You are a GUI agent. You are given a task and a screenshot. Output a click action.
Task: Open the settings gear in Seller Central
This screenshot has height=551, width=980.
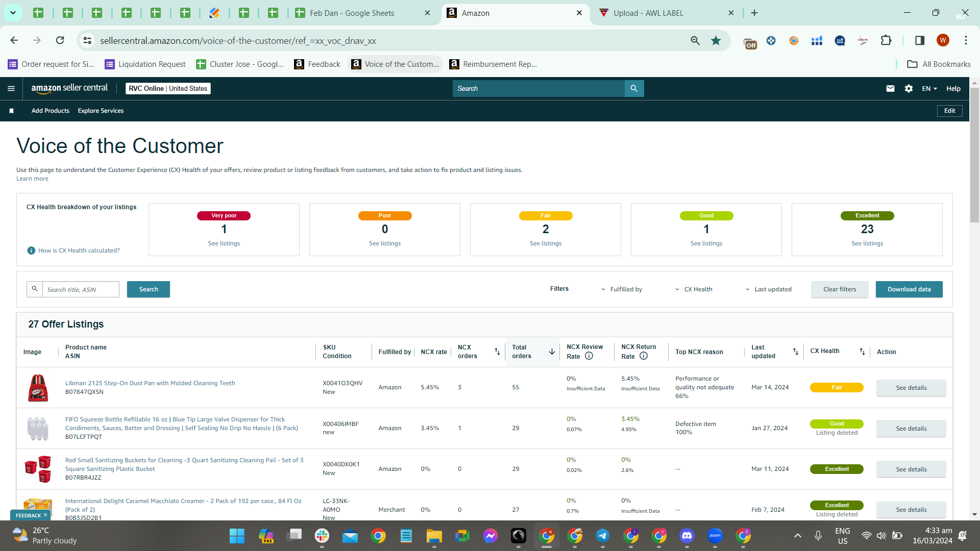point(909,89)
